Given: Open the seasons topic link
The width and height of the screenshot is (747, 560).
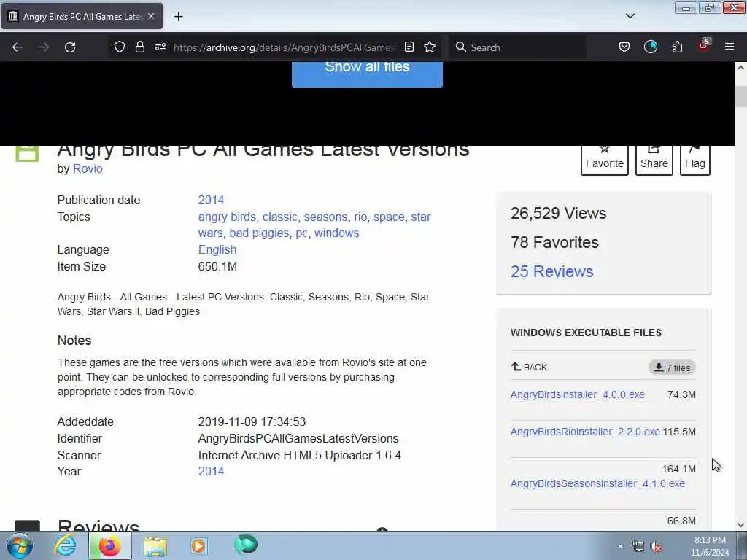Looking at the screenshot, I should 325,217.
